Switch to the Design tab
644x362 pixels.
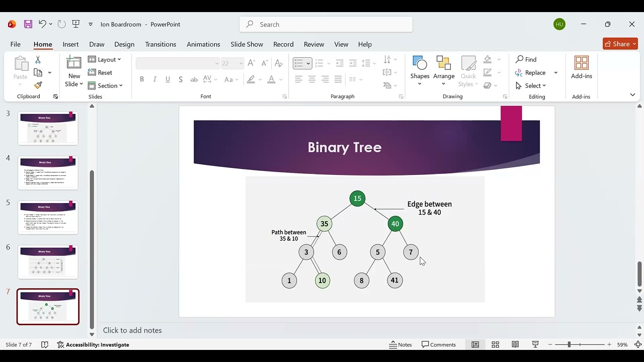click(x=124, y=44)
